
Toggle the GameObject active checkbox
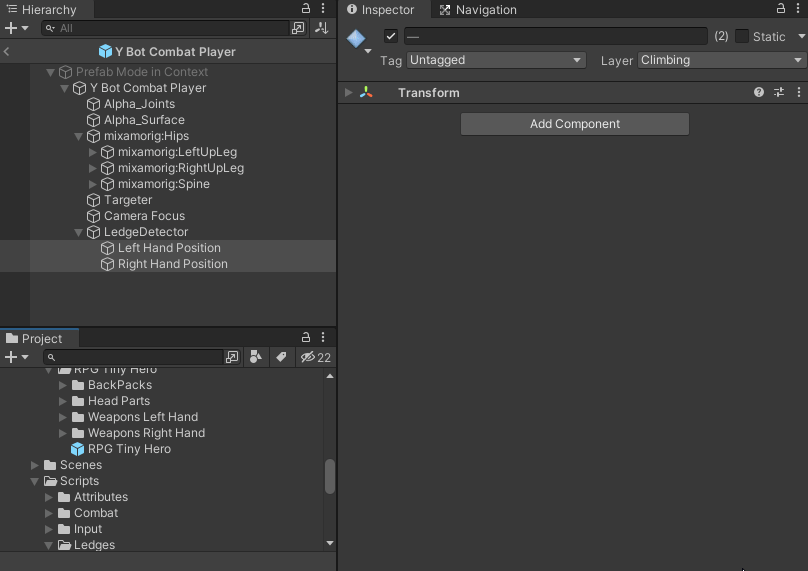tap(391, 36)
